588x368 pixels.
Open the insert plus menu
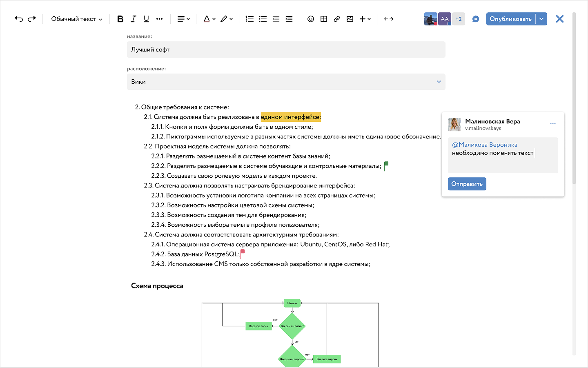365,19
